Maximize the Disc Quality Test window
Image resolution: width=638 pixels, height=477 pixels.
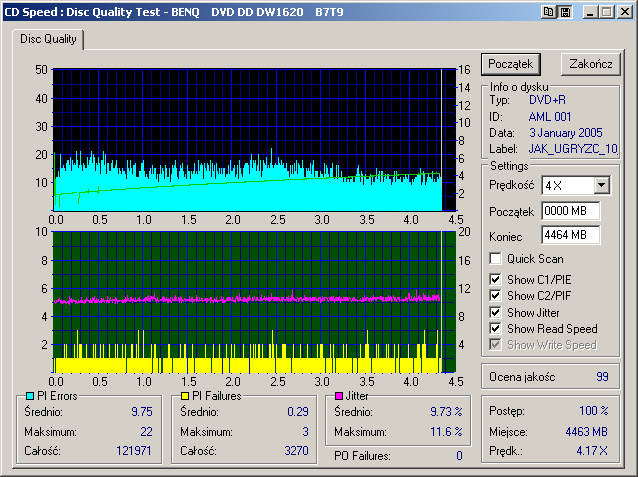[607, 12]
